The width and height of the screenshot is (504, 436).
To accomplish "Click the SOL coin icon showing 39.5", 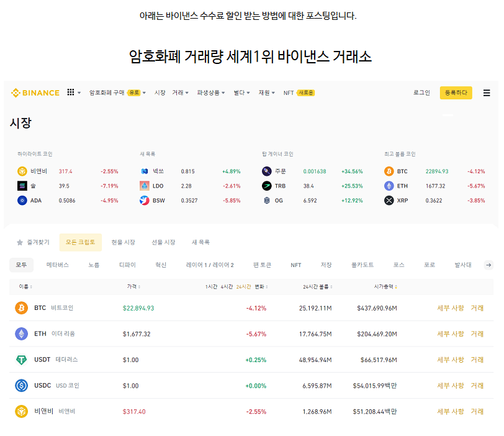I will point(22,186).
